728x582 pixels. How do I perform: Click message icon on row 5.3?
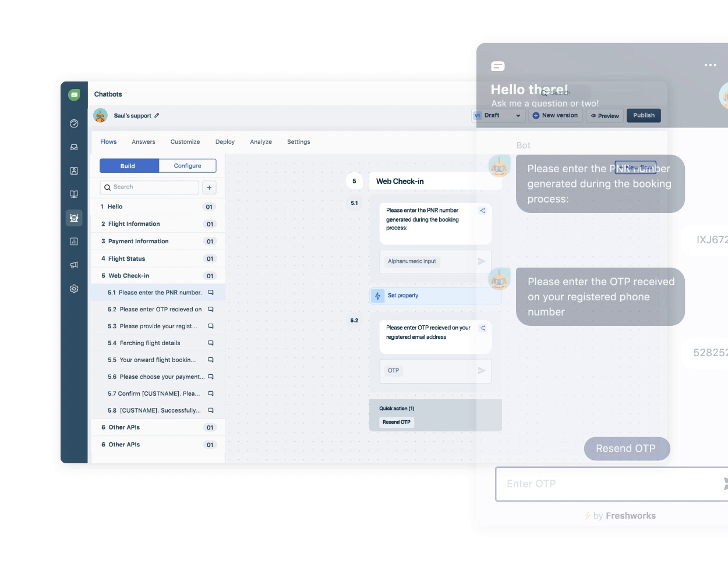[x=211, y=327]
